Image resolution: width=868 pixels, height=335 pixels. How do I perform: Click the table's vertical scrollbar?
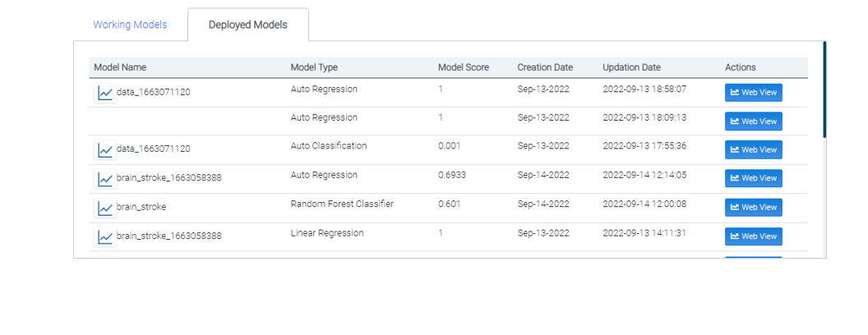824,90
